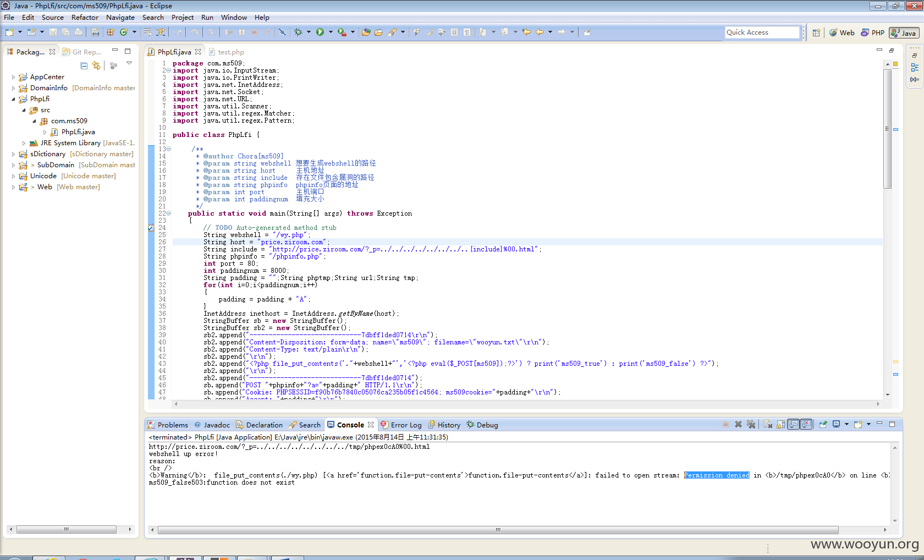Switch to the test.php editor tab
Screen dimensions: 924x560
click(226, 52)
